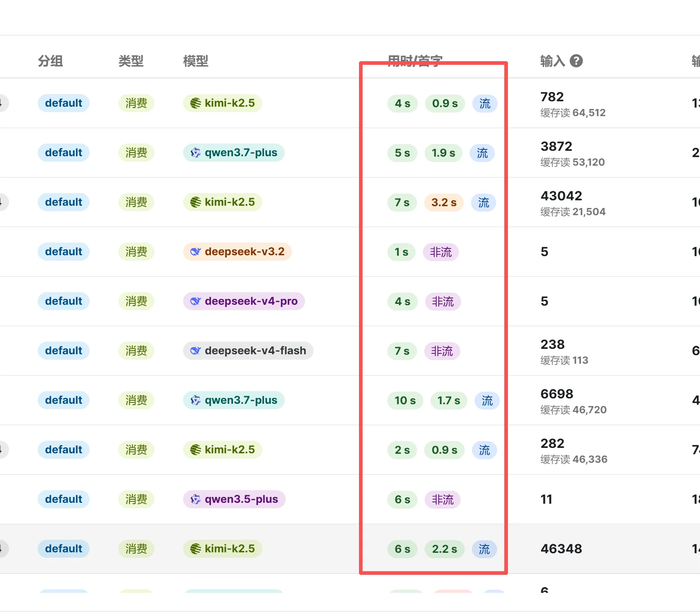This screenshot has width=700, height=614.
Task: Click the 4 s tag in the deepseek-v4-pro row
Action: tap(403, 302)
